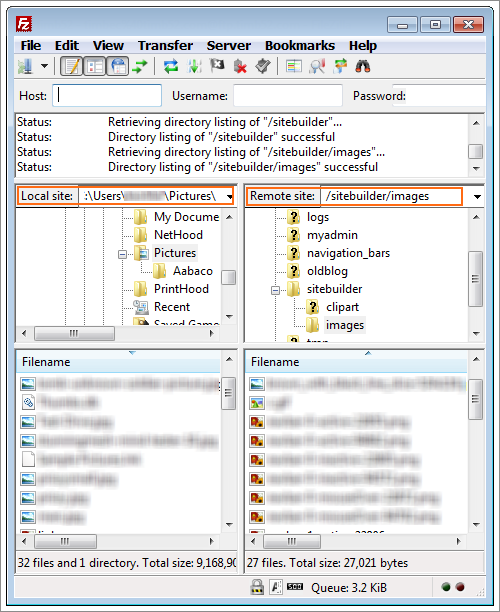Open the Site Manager icon
This screenshot has height=612, width=500.
pos(26,66)
